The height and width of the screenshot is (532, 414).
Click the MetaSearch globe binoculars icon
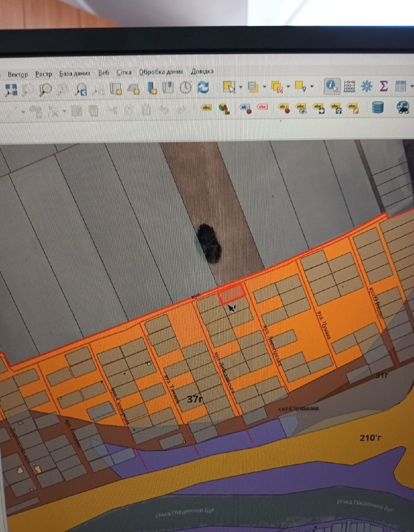403,107
